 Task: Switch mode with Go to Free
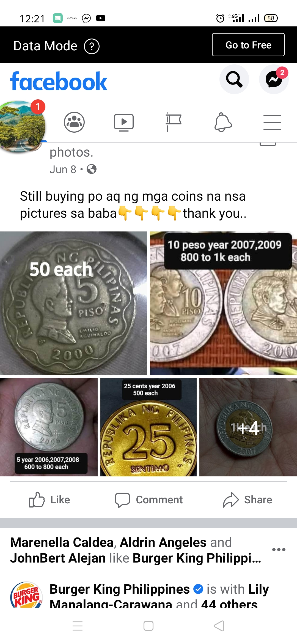[x=248, y=45]
